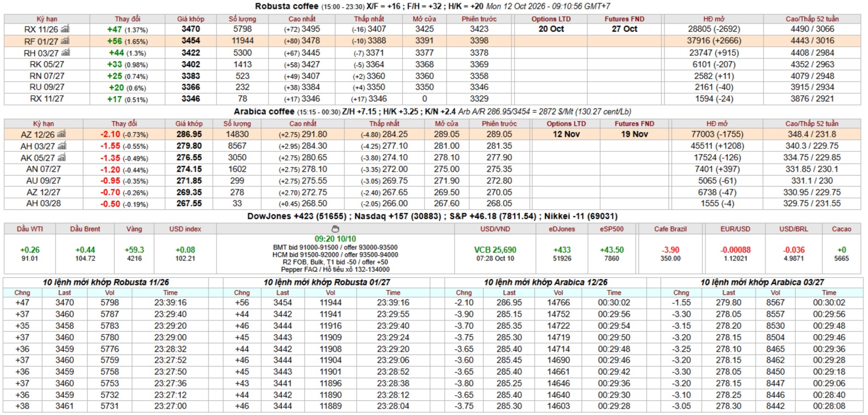The height and width of the screenshot is (415, 868).
Task: Click the 09:20 10/10 update timestamp
Action: [335, 239]
